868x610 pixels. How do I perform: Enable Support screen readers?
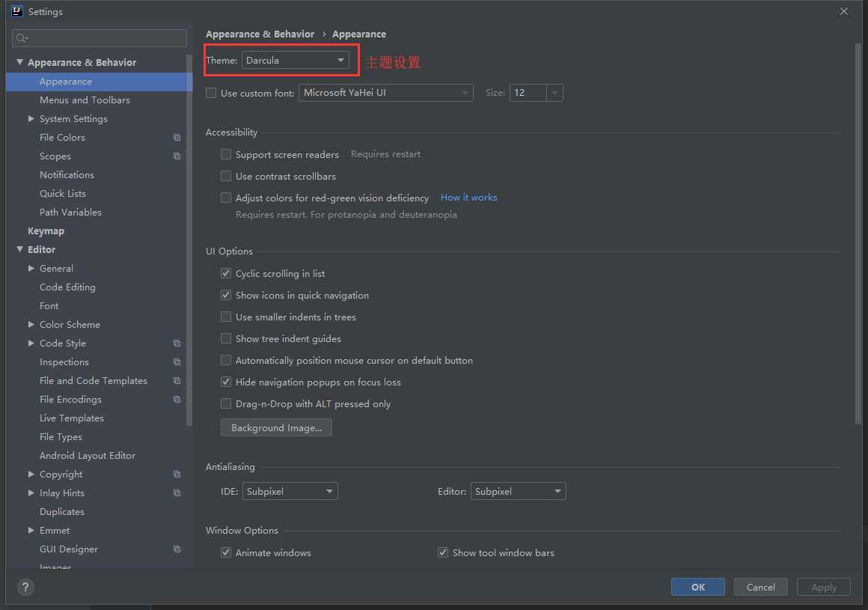pyautogui.click(x=226, y=154)
